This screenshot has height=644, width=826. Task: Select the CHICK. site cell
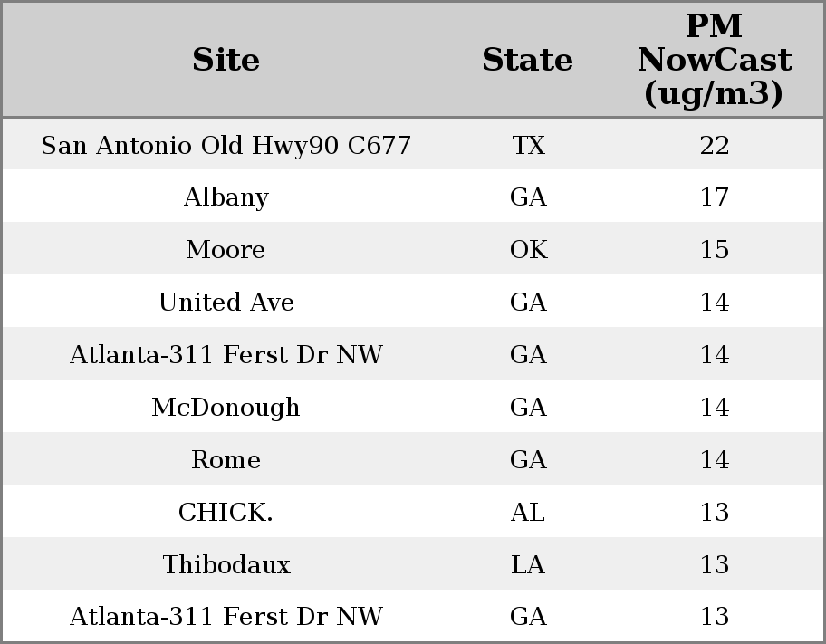[226, 513]
